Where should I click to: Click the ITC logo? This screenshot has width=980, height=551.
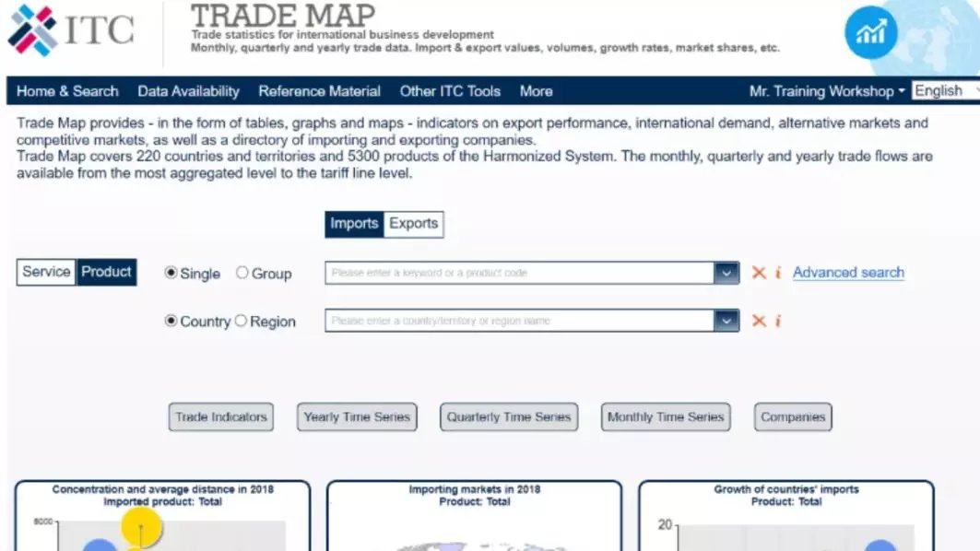(71, 30)
